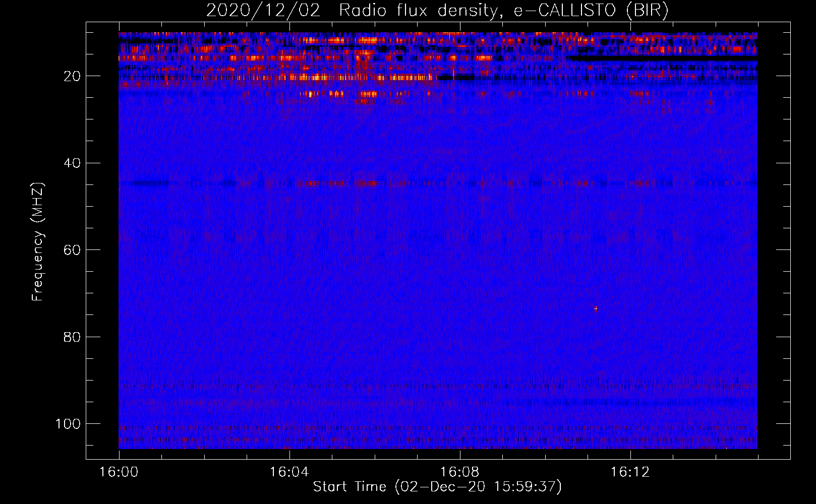Click the 'Frequency (MHZ)' y-axis label

(x=38, y=242)
